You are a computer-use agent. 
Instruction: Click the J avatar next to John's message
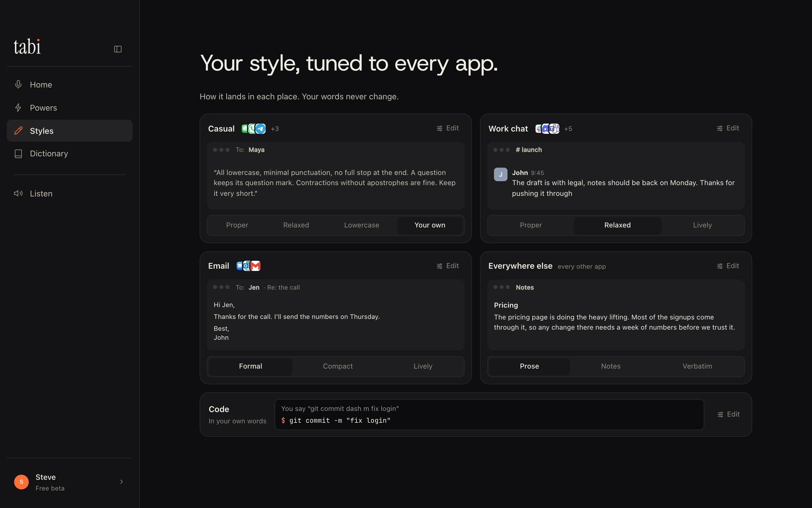pyautogui.click(x=501, y=174)
